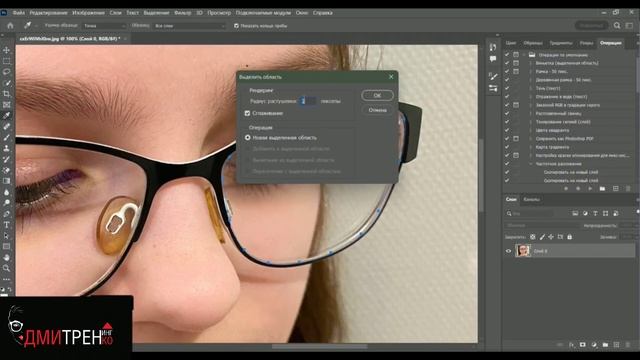Select the Pen tool
This screenshot has width=640, height=360.
pos(7,214)
